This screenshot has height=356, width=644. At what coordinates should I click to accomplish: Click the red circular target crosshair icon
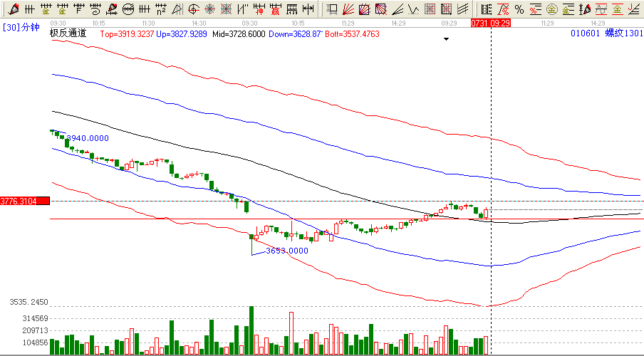click(193, 9)
